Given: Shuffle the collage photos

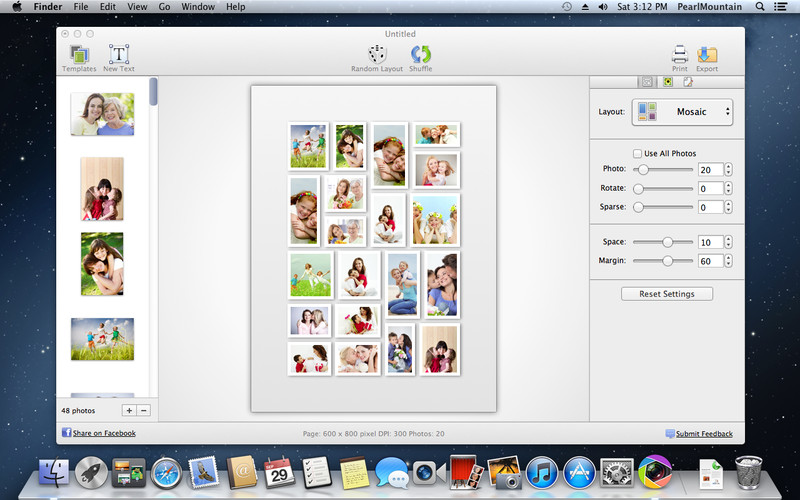Looking at the screenshot, I should point(420,58).
